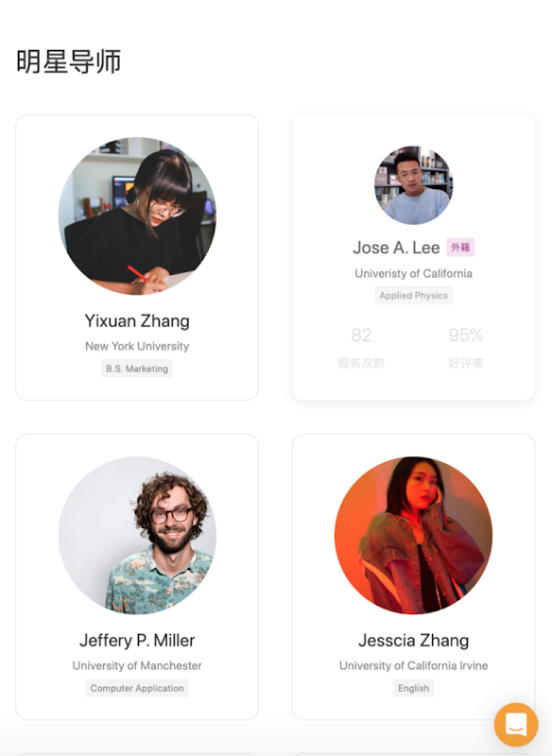Viewport: 552px width, 756px height.
Task: Click Jose A. Lee's avatar photo
Action: coord(414,185)
